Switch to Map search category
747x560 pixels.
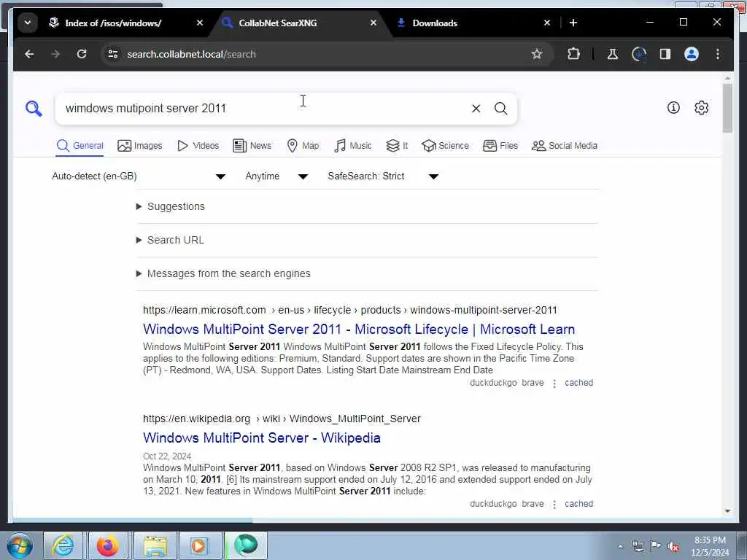coord(303,146)
